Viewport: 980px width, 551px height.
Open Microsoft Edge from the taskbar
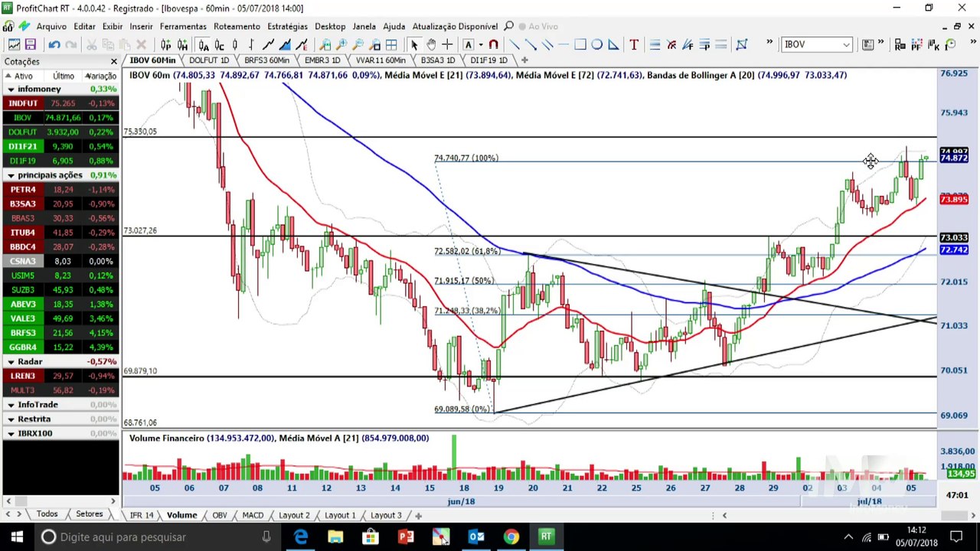point(300,537)
